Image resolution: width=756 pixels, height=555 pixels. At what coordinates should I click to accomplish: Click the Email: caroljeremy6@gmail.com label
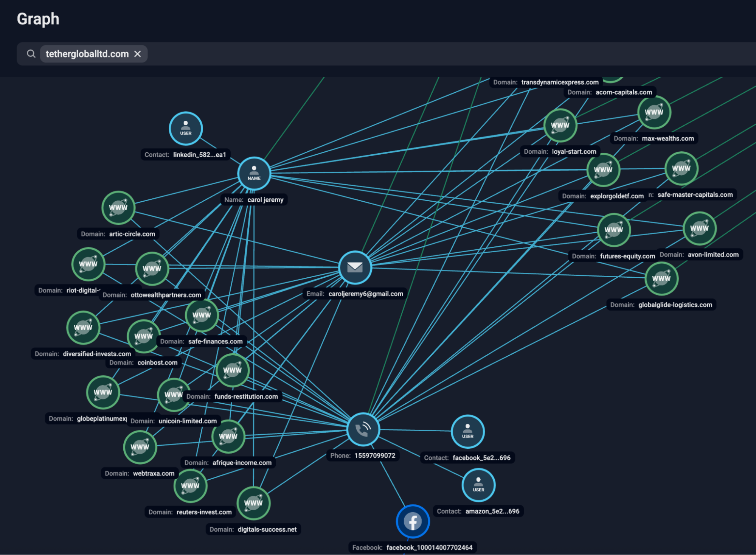355,294
